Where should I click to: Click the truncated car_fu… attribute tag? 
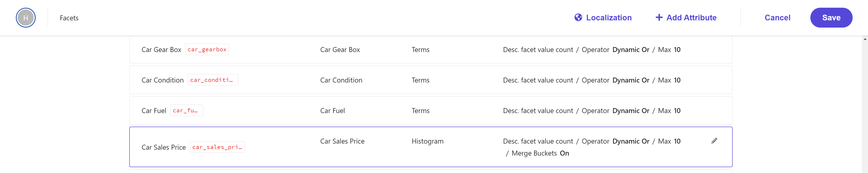click(x=186, y=111)
